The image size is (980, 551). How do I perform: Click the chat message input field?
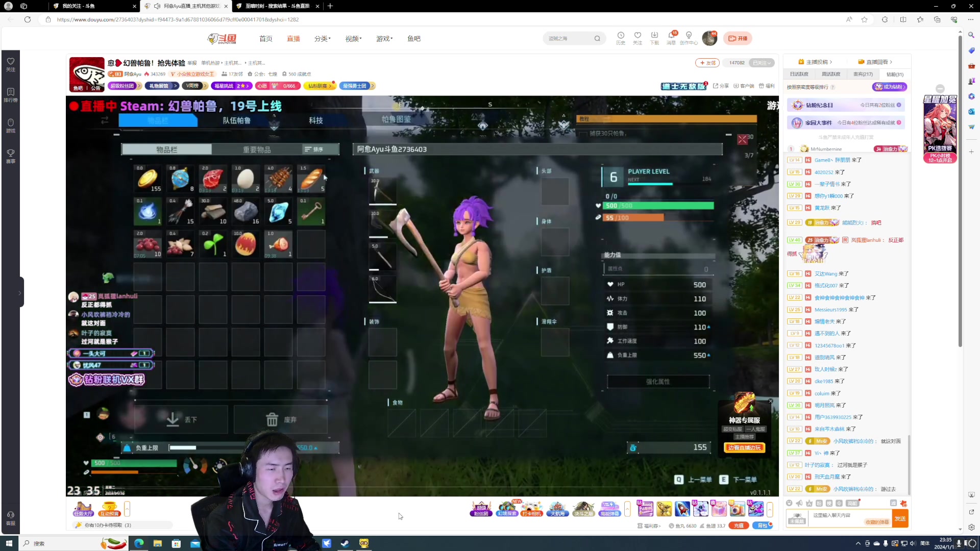[850, 518]
